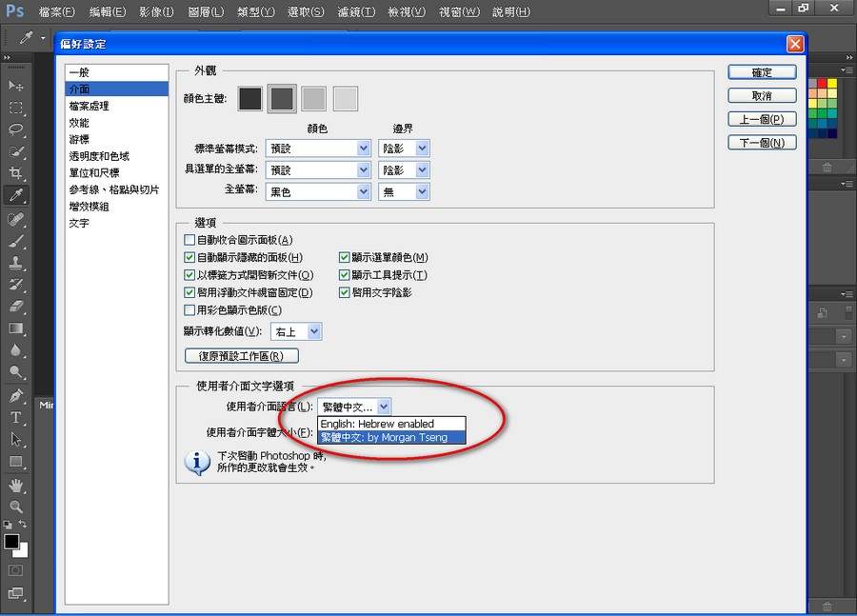This screenshot has width=857, height=616.
Task: Open 全螢幕 color dropdown showing 黑色
Action: (x=318, y=192)
